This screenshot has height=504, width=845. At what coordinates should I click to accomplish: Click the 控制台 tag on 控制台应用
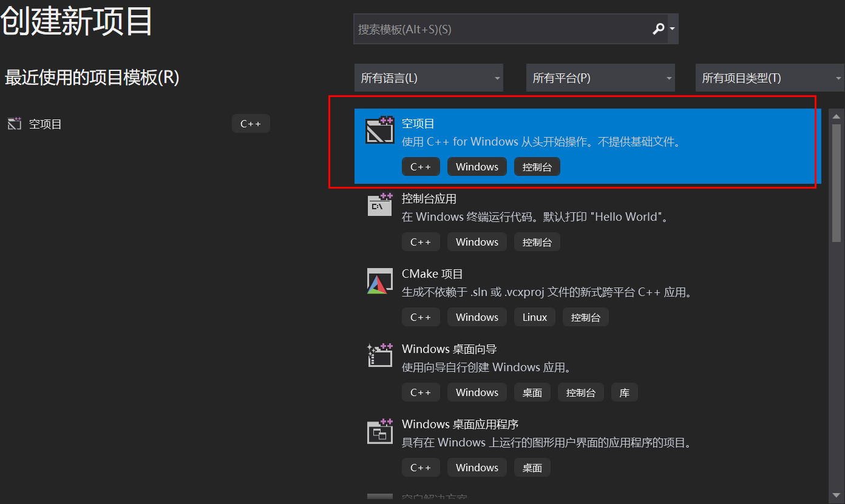pyautogui.click(x=537, y=241)
